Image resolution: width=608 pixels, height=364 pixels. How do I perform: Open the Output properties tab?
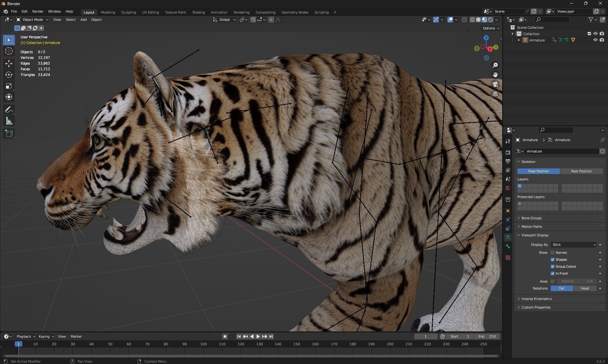click(508, 161)
